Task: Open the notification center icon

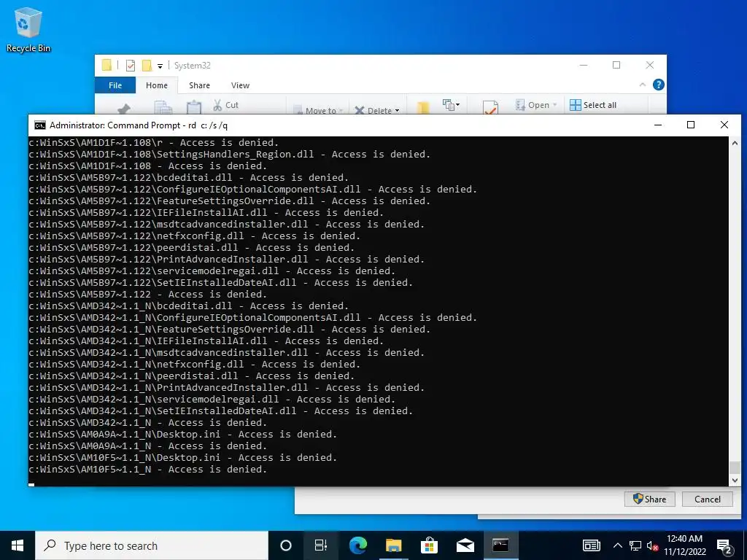Action: 724,546
